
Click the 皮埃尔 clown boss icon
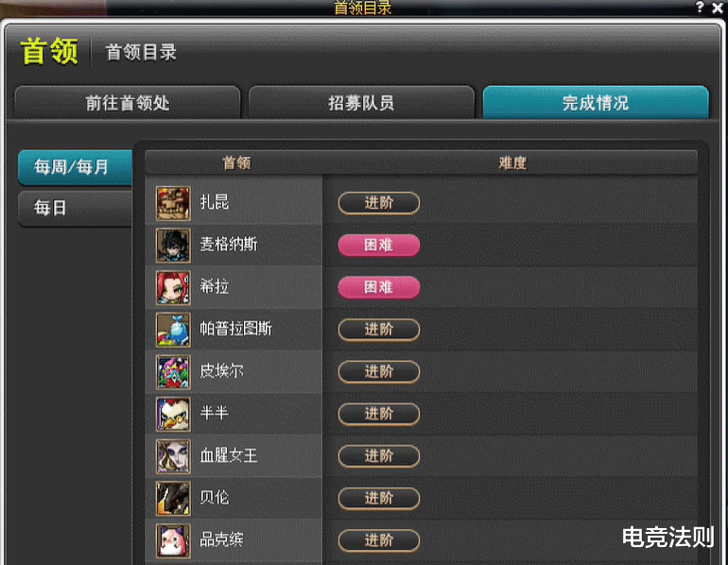(173, 372)
